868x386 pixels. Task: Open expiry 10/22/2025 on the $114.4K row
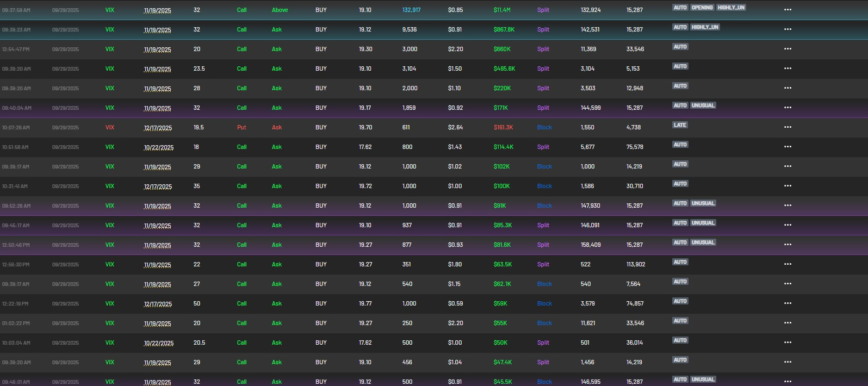159,147
